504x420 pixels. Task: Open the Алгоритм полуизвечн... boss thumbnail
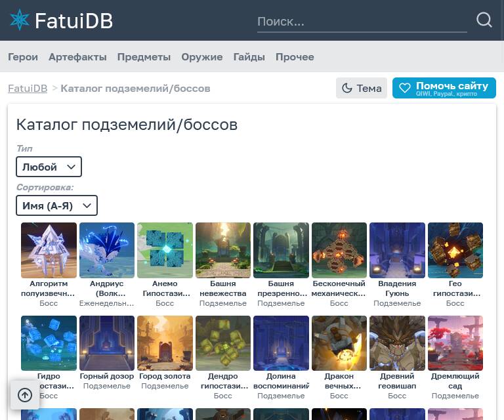click(49, 250)
